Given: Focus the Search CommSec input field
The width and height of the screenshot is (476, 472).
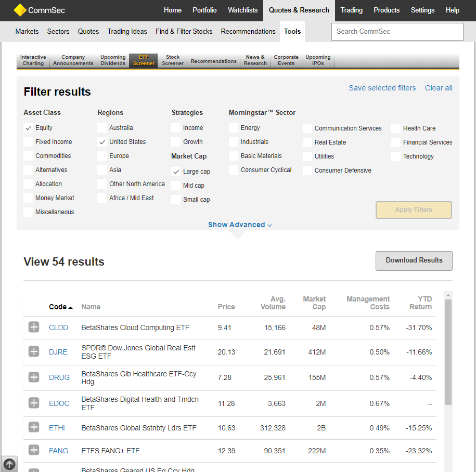Looking at the screenshot, I should pos(397,32).
